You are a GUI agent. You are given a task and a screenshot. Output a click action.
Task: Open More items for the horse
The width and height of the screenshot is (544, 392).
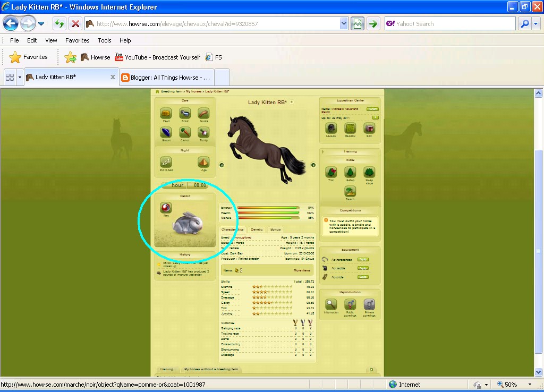click(302, 270)
